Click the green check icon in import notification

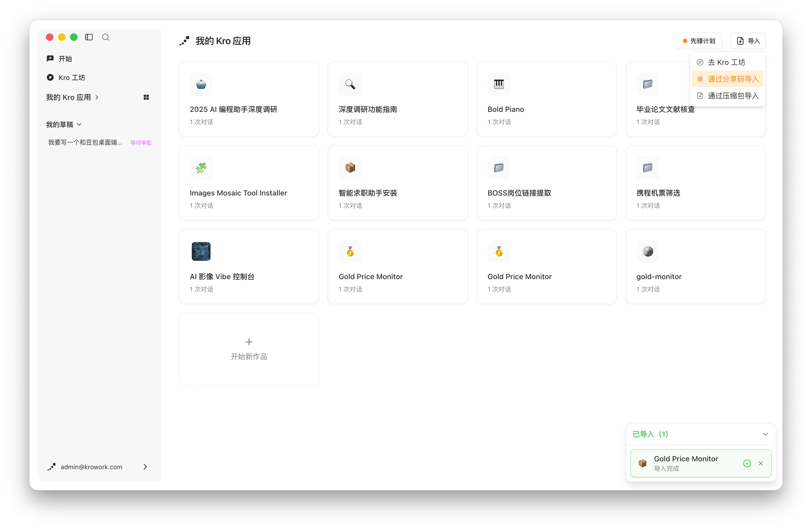point(747,463)
